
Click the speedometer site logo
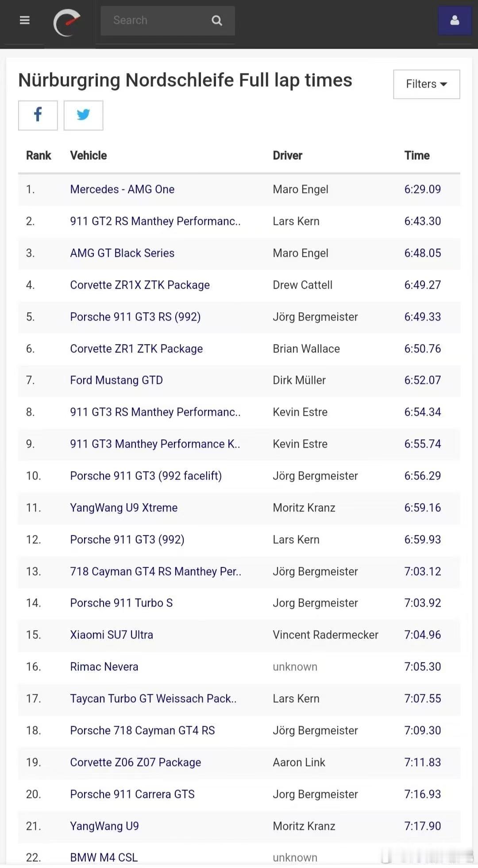pos(67,22)
